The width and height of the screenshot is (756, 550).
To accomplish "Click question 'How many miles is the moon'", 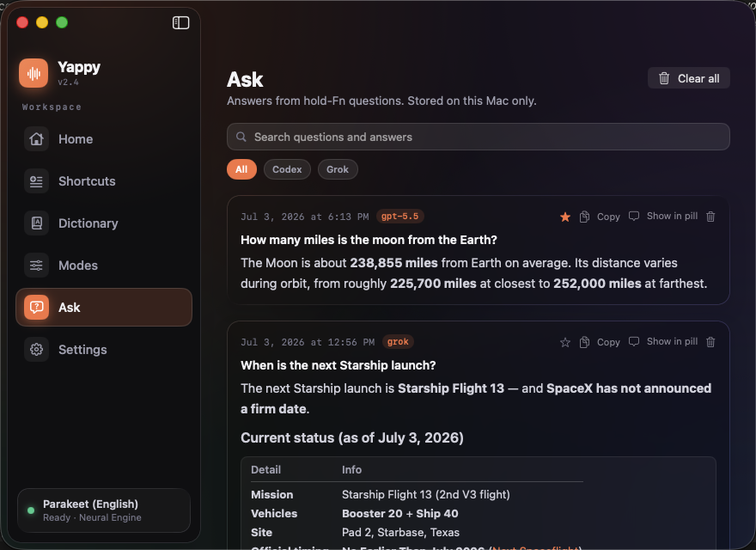I will tap(369, 240).
